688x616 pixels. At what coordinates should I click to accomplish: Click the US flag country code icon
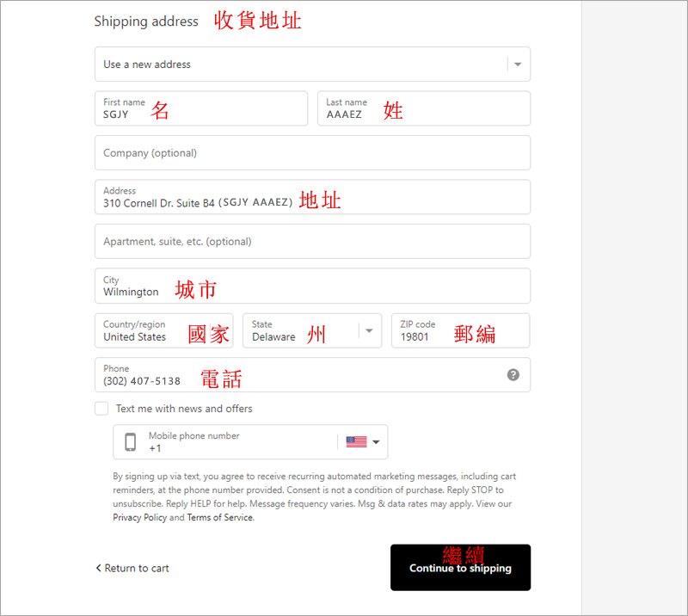click(x=356, y=442)
